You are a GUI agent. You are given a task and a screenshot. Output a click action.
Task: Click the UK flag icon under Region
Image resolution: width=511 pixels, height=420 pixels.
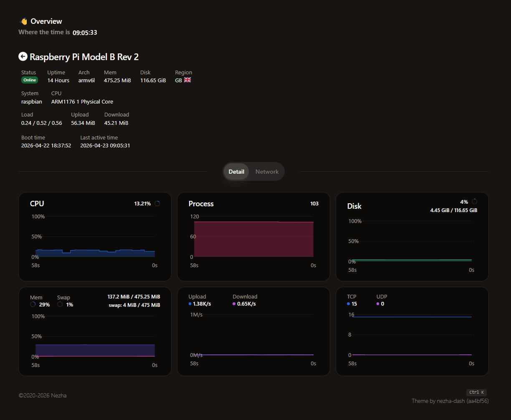pos(187,80)
